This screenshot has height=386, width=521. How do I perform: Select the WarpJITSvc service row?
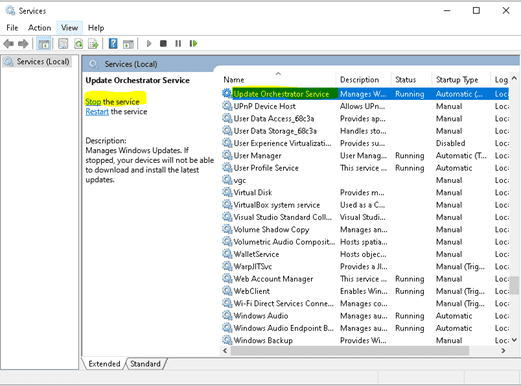coord(365,266)
